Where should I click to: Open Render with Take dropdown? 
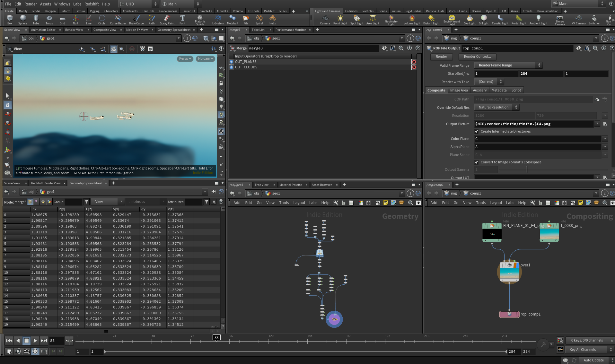pyautogui.click(x=489, y=82)
